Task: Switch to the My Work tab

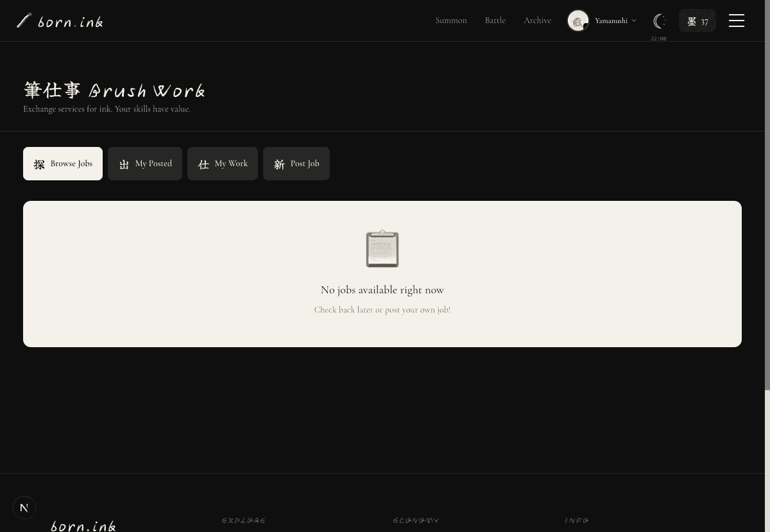Action: coord(223,164)
